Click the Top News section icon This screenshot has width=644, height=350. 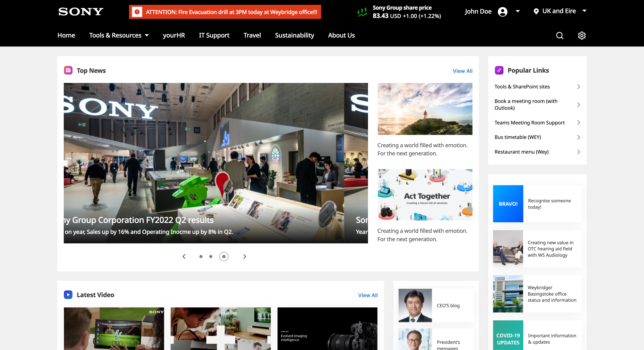(68, 70)
